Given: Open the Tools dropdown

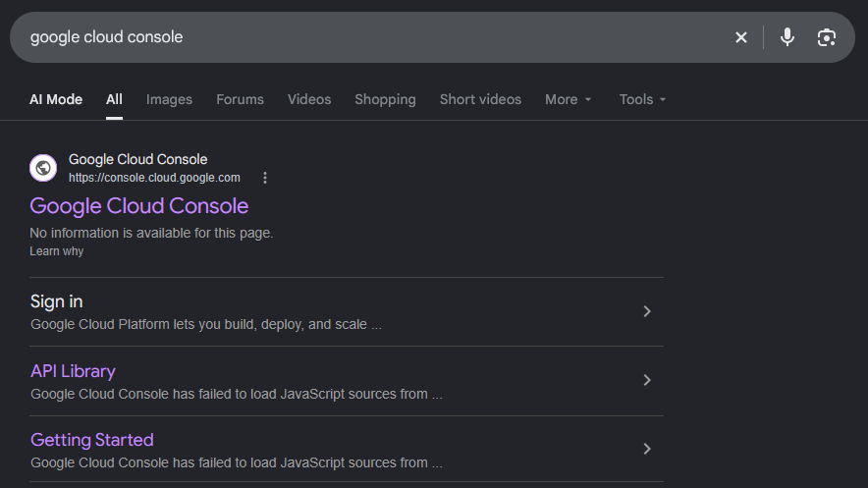Looking at the screenshot, I should (x=643, y=99).
